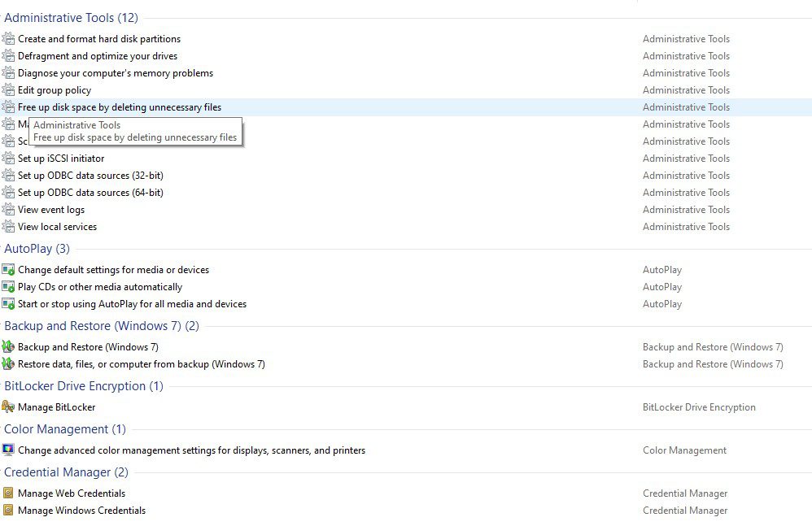Click the Backup and Restore (Windows 7) item icon
The height and width of the screenshot is (526, 812).
(x=8, y=347)
